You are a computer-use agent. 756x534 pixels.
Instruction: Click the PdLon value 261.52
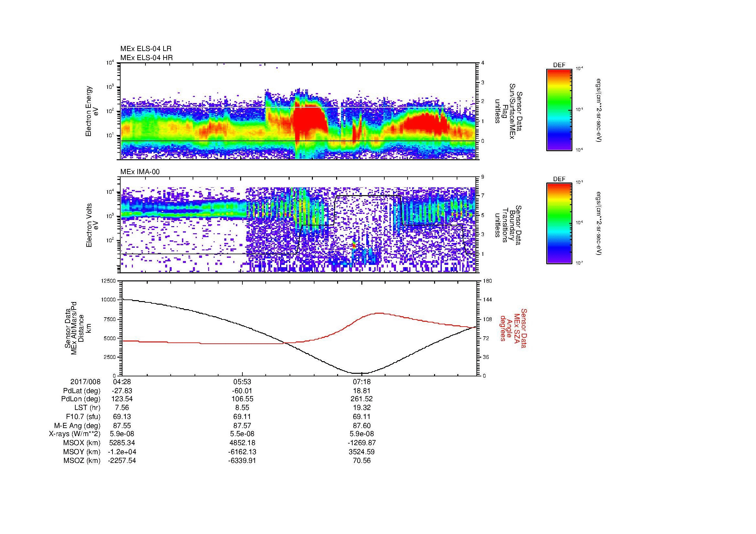coord(362,399)
